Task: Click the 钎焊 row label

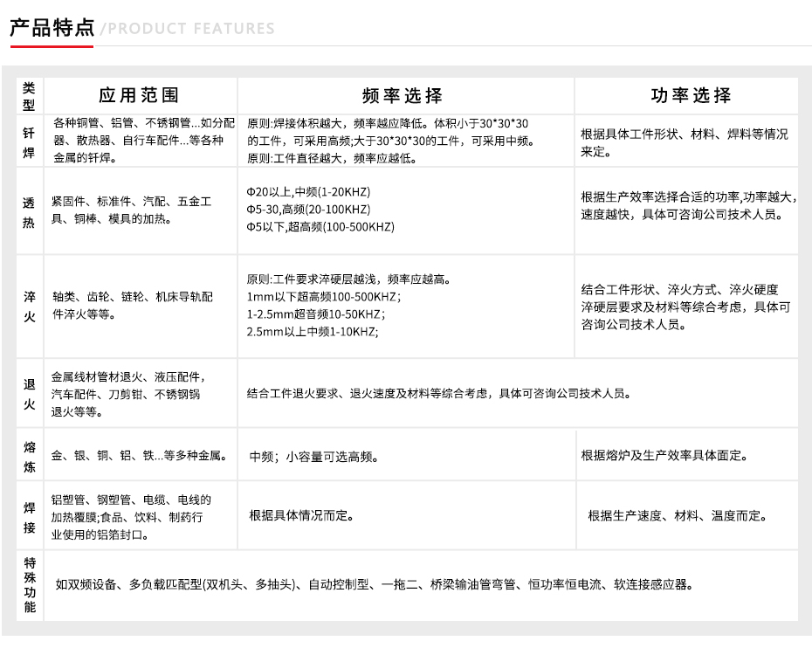Action: [x=29, y=141]
